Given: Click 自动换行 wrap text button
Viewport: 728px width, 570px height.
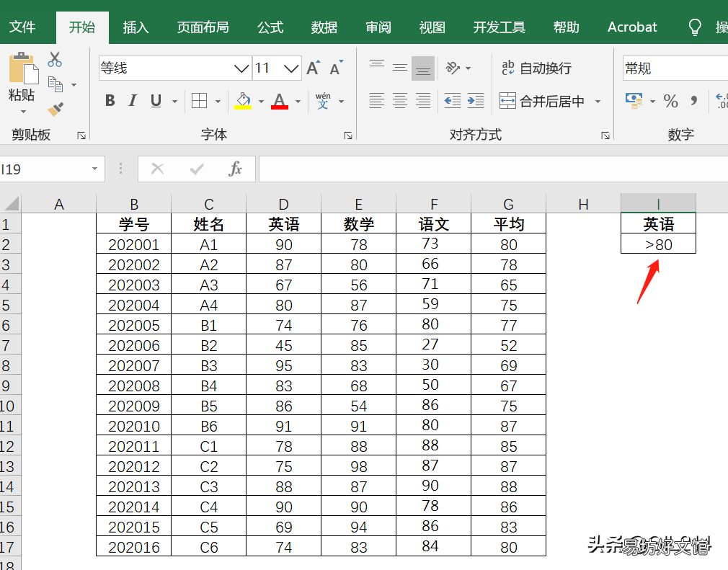Looking at the screenshot, I should 537,68.
